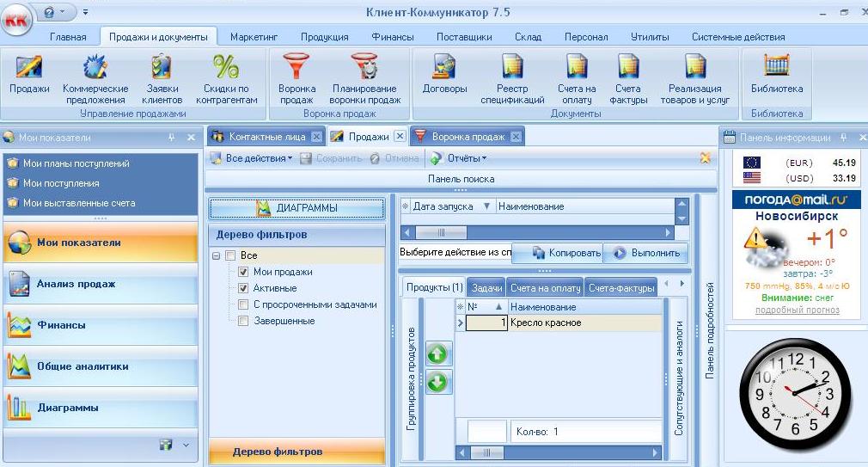The image size is (868, 467).
Task: Switch to Маркетинг ribbon tab
Action: [x=254, y=37]
